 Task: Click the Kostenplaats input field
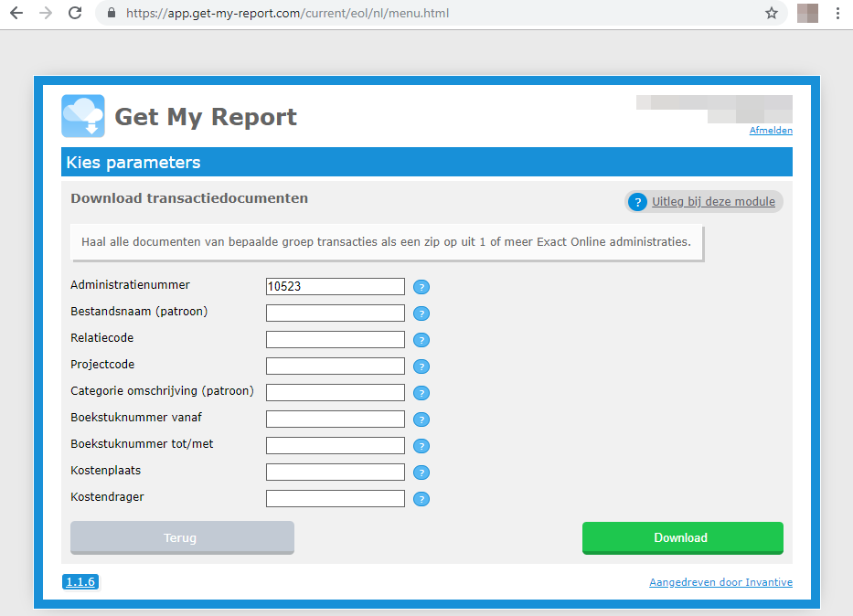point(336,473)
